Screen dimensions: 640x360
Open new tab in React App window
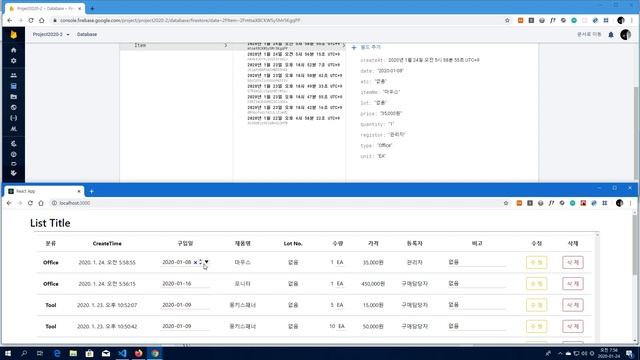(91, 191)
